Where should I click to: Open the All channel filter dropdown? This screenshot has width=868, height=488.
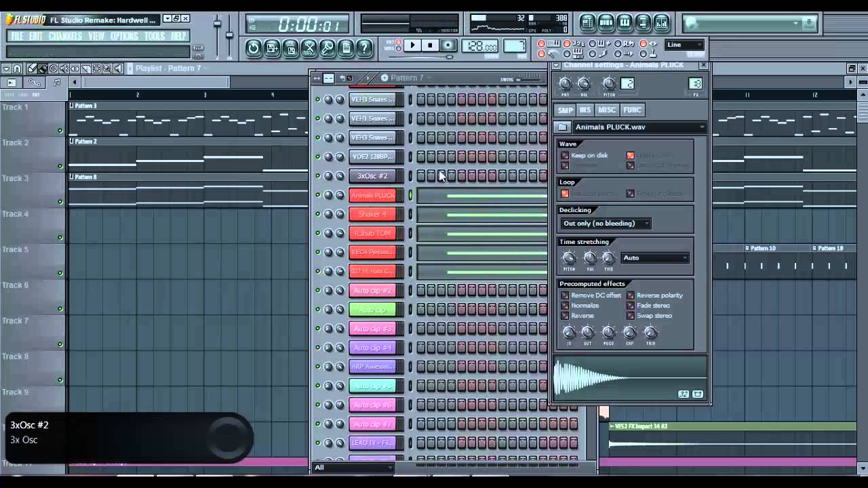[353, 467]
